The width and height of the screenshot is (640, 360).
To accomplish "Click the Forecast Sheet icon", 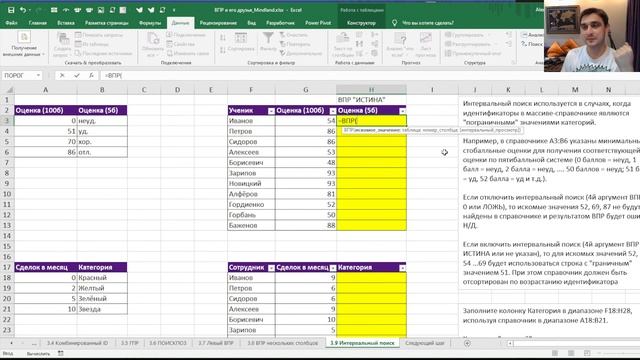I will [x=425, y=39].
